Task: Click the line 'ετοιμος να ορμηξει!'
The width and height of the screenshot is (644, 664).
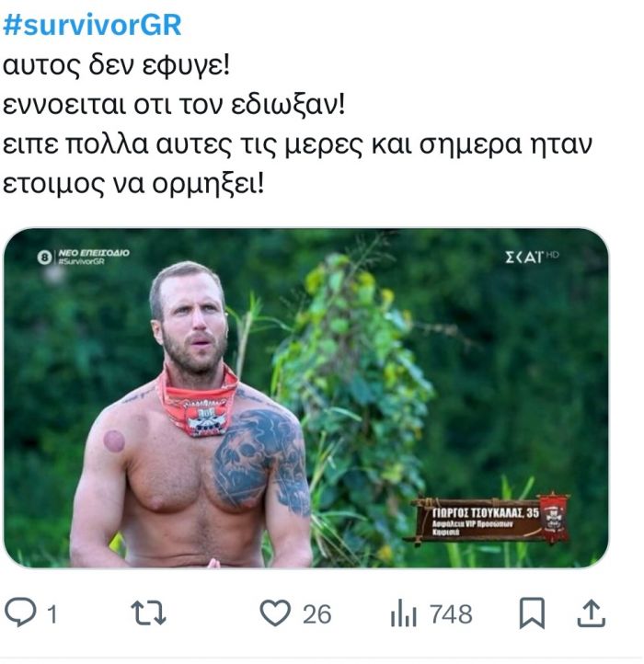Action: pyautogui.click(x=133, y=183)
